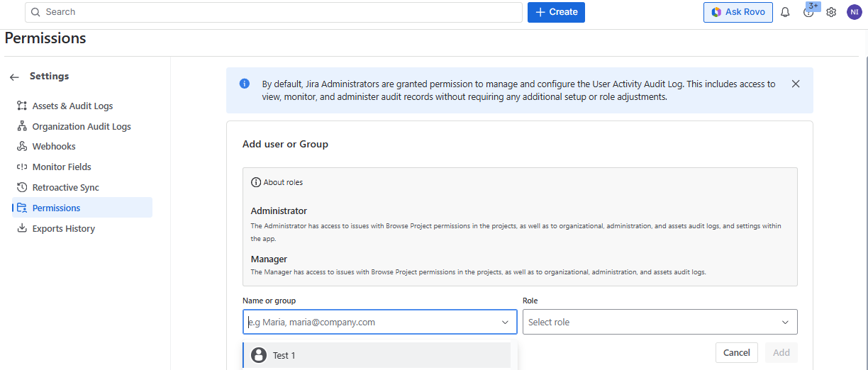868x370 pixels.
Task: Go to Webhooks settings
Action: click(x=82, y=147)
